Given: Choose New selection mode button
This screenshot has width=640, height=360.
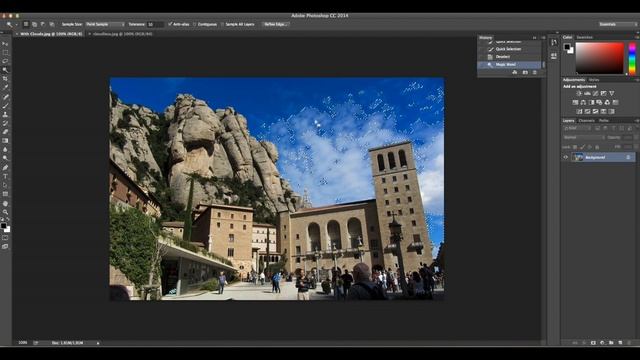Looking at the screenshot, I should [x=26, y=24].
